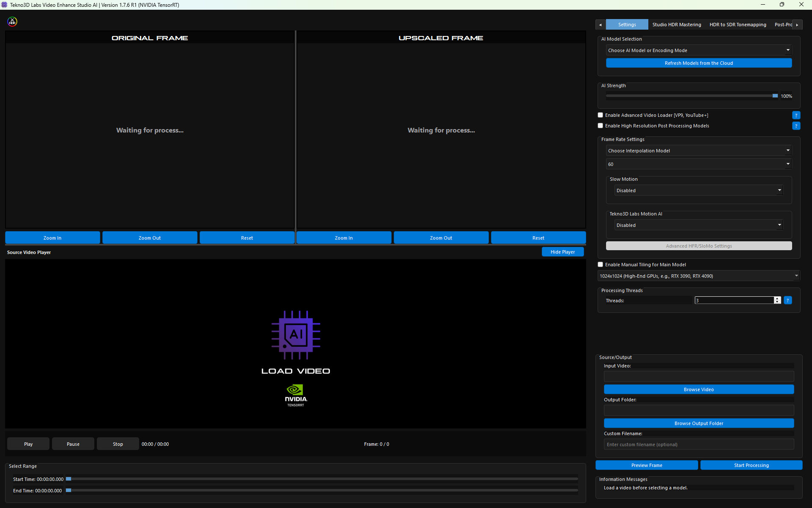Open help for Processing Threads
This screenshot has height=508, width=812.
(x=787, y=300)
